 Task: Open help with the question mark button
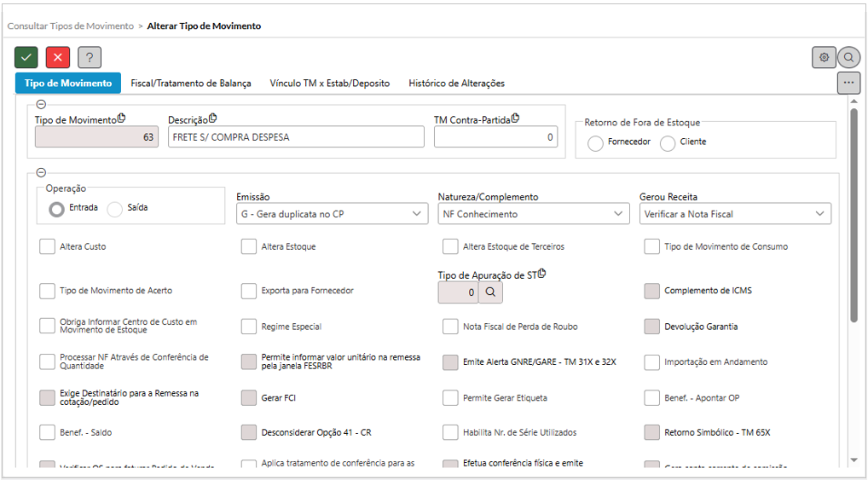(90, 57)
